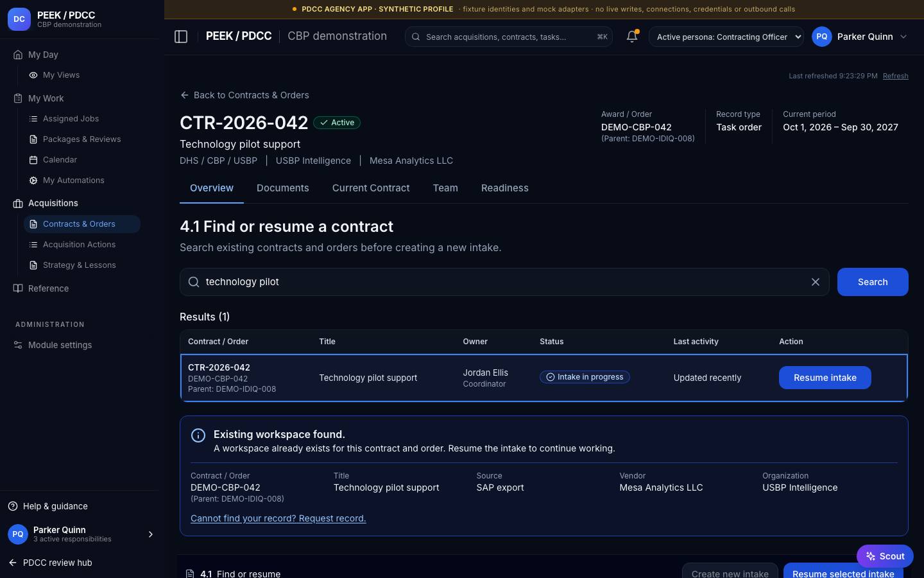The height and width of the screenshot is (578, 924).
Task: Click the My Views eye icon
Action: point(33,75)
